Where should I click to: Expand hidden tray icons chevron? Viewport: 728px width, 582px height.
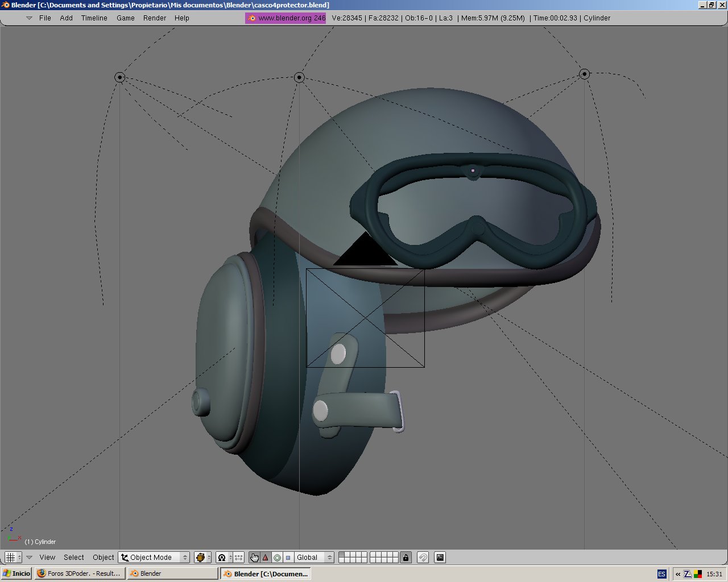(677, 574)
